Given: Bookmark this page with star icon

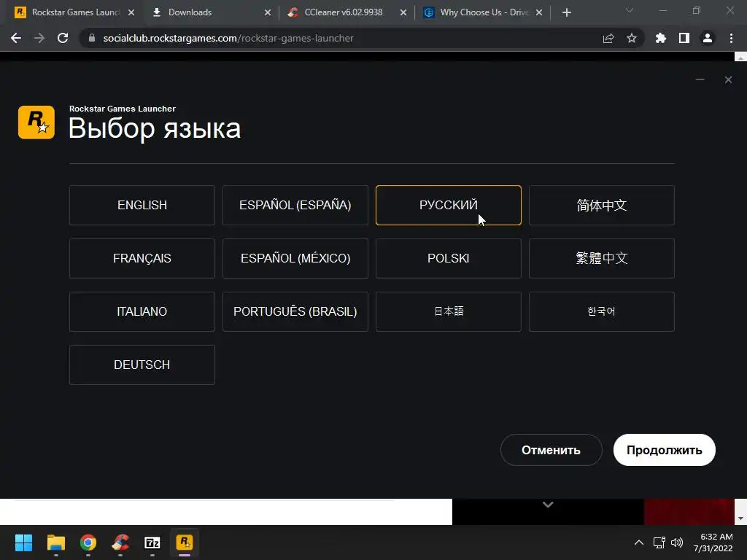Looking at the screenshot, I should (632, 38).
